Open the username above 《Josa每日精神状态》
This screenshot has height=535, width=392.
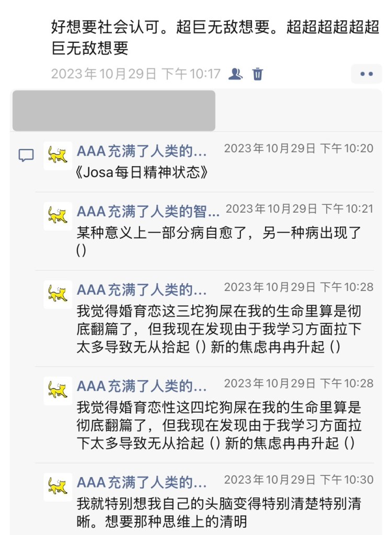pyautogui.click(x=142, y=152)
